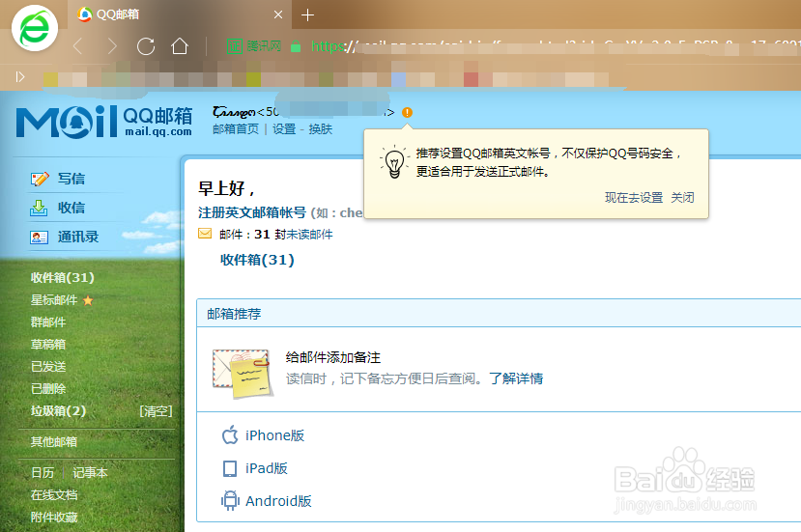Click the mail note thumbnail image
This screenshot has width=801, height=532.
(x=243, y=375)
